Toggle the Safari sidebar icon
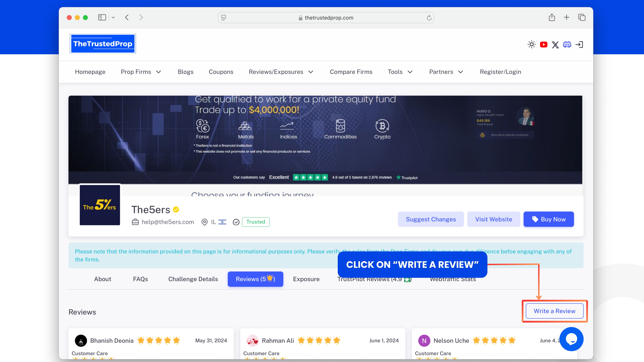The image size is (644, 362). click(102, 17)
